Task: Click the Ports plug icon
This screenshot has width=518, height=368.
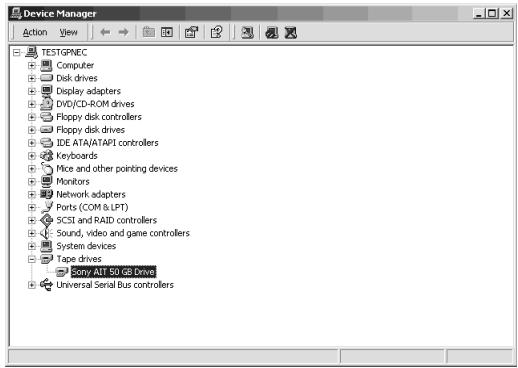Action: 46,207
